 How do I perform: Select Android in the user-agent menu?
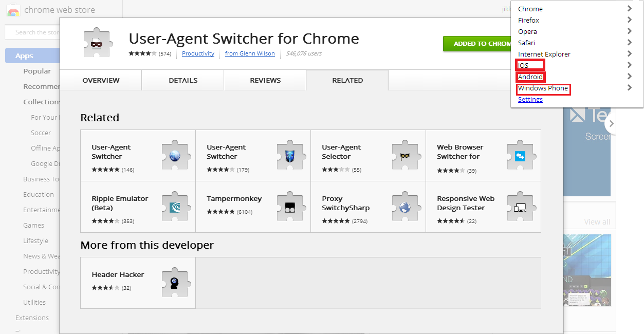tap(530, 77)
